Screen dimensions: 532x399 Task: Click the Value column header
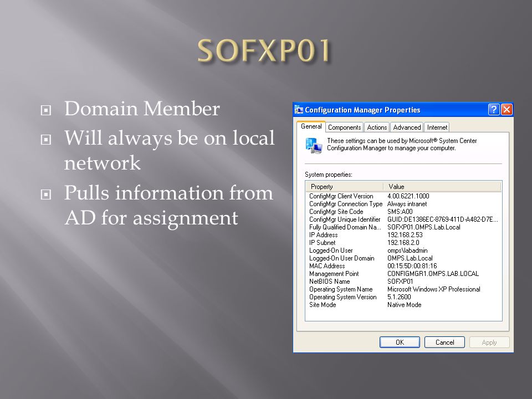pos(442,187)
